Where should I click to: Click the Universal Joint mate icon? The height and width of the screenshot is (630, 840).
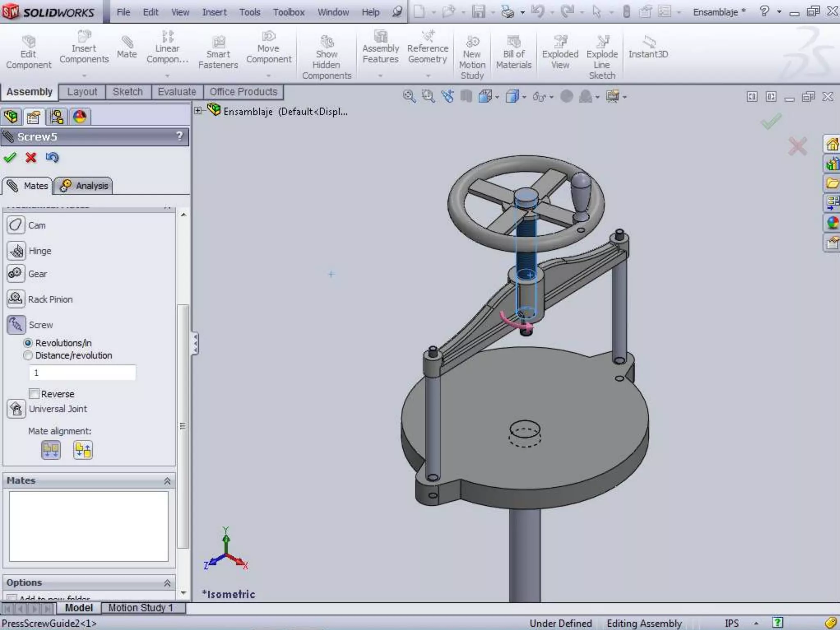[x=16, y=409]
